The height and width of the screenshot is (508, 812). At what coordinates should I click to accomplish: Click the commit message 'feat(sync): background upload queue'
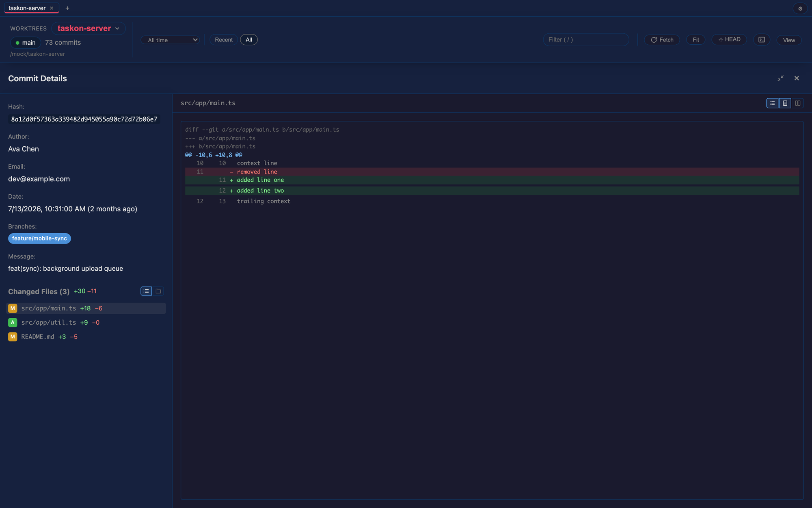65,269
